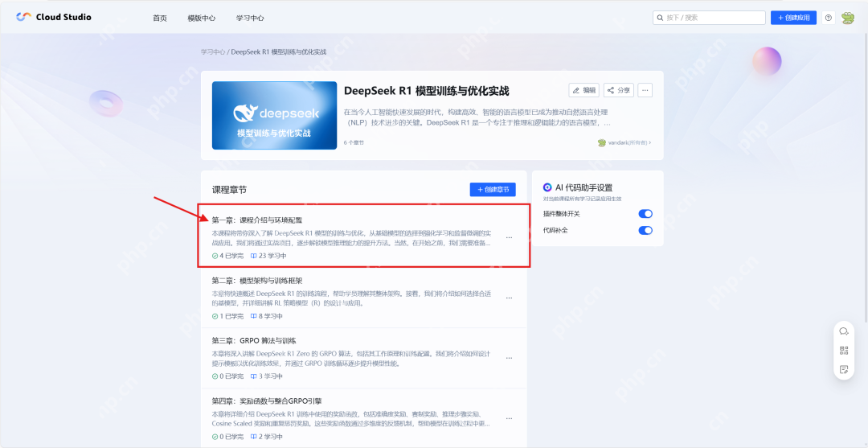Open more options for 第二章
This screenshot has height=448, width=868.
[x=509, y=298]
